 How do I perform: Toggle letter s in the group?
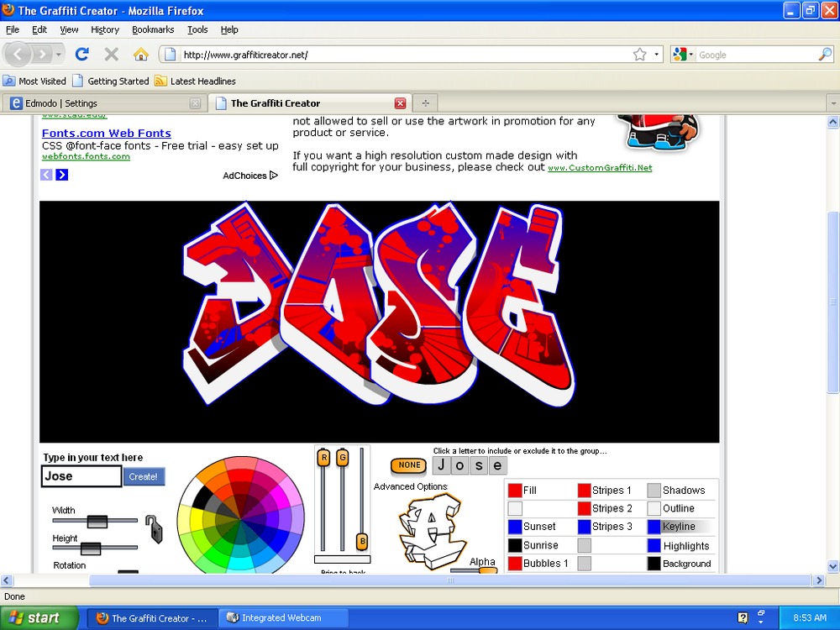pyautogui.click(x=479, y=465)
